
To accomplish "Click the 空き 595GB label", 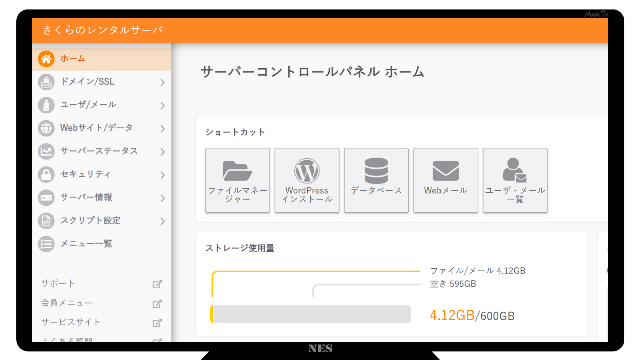I will coord(453,284).
